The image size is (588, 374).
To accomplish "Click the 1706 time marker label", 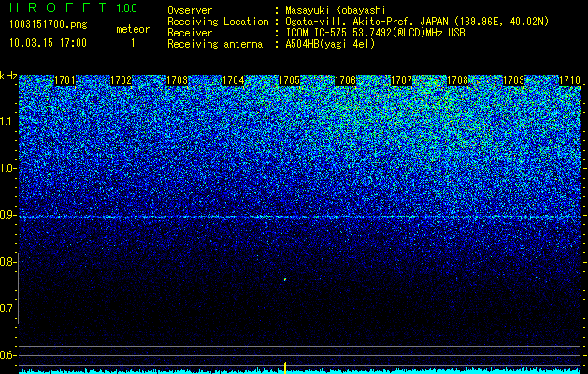I will pyautogui.click(x=345, y=80).
